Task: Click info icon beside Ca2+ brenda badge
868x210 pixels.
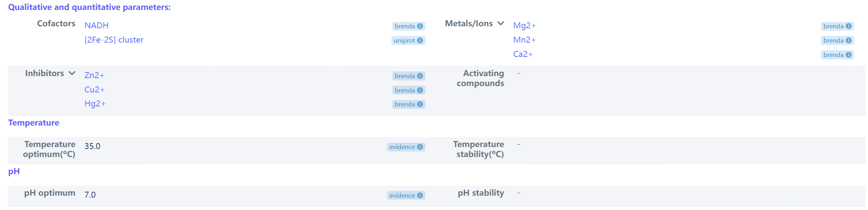Action: click(848, 55)
